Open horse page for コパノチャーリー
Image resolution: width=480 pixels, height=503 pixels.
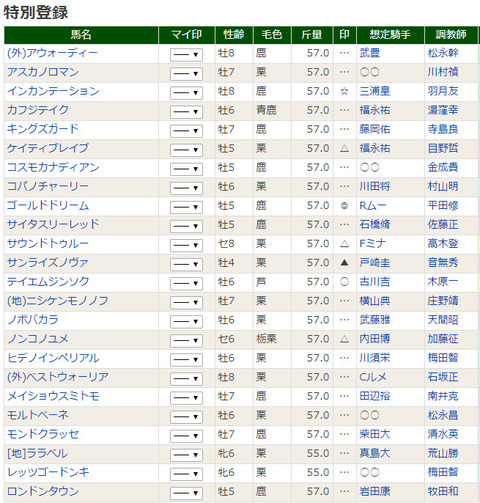tap(48, 186)
